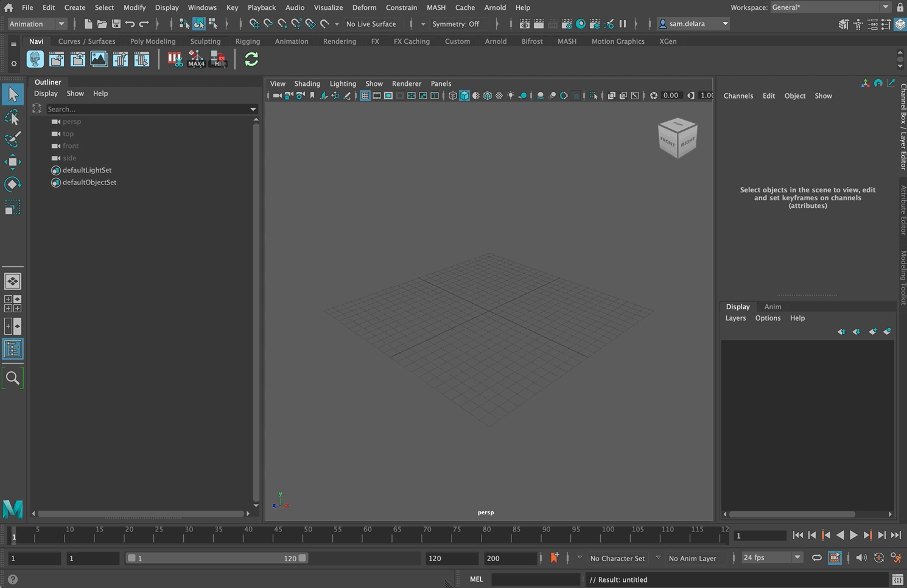Select defaultLightSet in the Outliner

86,170
